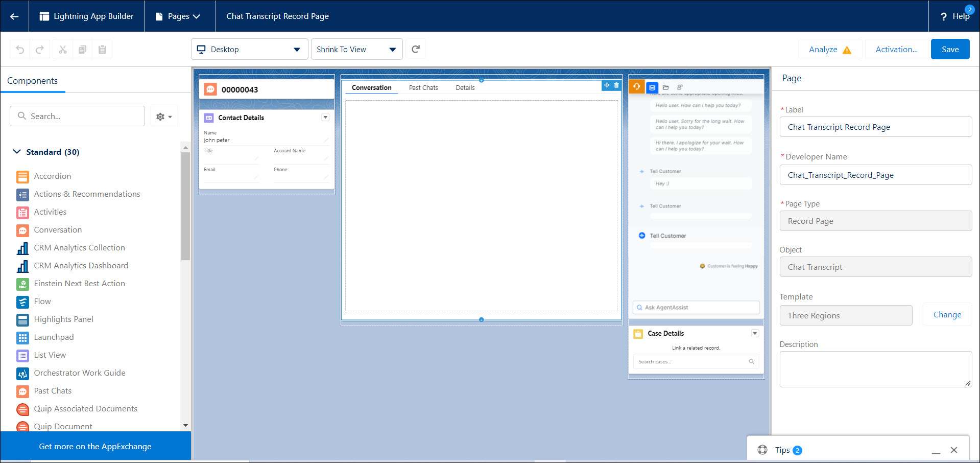
Task: Select the Accordion component icon
Action: (22, 176)
